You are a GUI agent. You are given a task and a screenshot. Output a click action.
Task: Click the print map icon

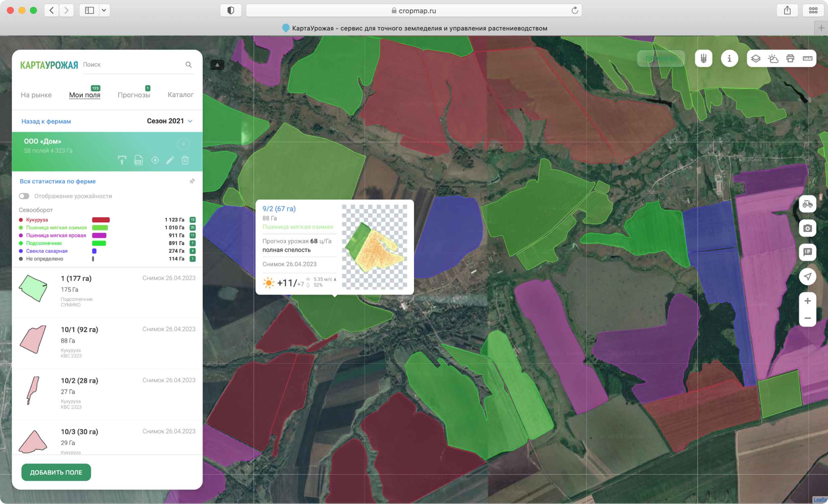(x=790, y=59)
